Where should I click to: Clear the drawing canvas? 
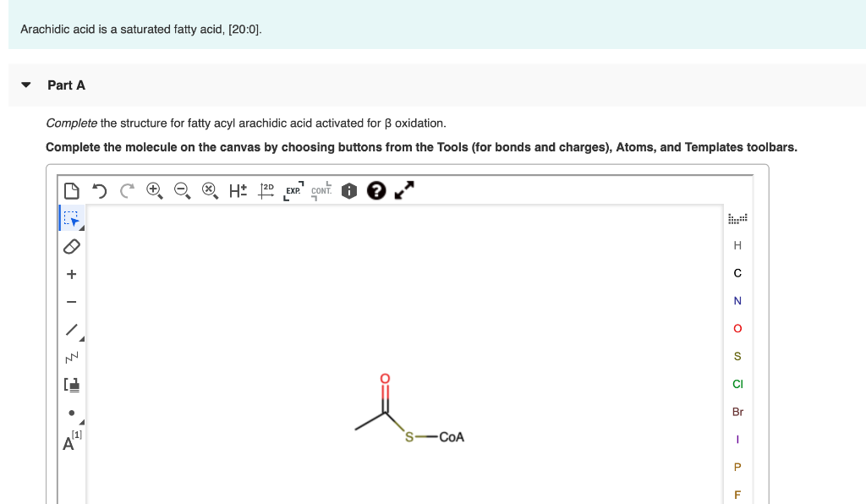click(72, 190)
